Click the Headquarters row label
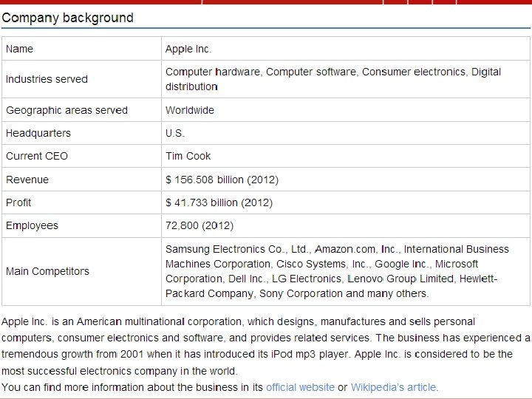This screenshot has height=399, width=532. tap(38, 133)
